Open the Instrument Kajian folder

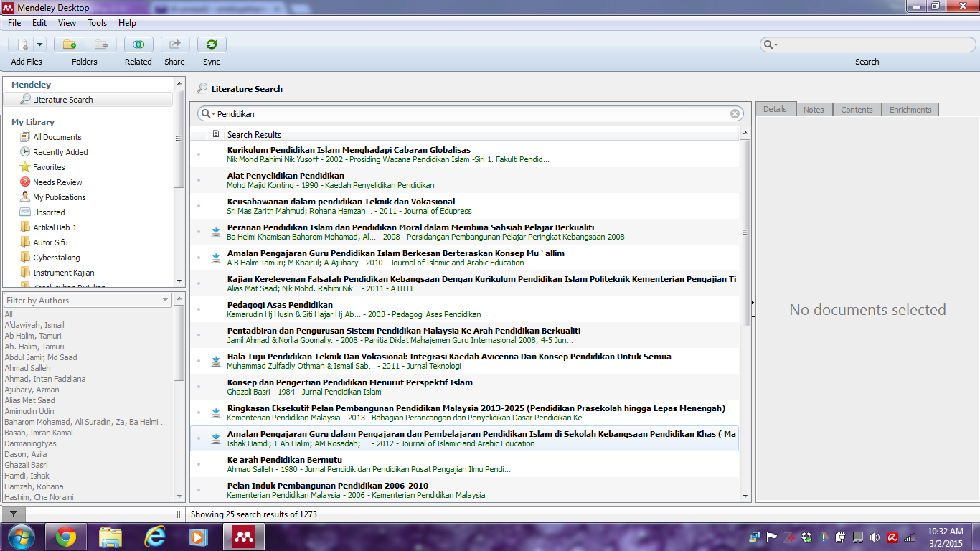(x=63, y=273)
